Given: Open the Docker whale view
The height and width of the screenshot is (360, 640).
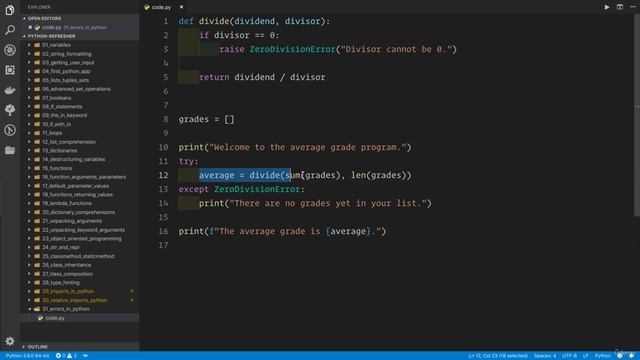Looking at the screenshot, I should (x=10, y=90).
